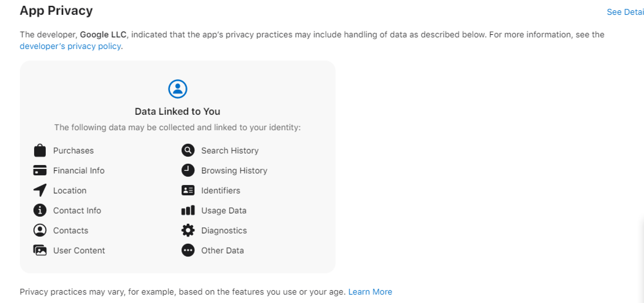Click the Financial Info label
The height and width of the screenshot is (303, 644).
(79, 171)
